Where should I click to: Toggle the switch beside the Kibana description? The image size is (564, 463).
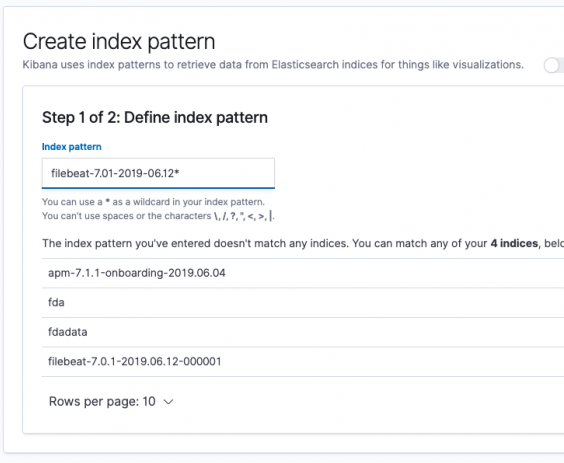pos(554,65)
